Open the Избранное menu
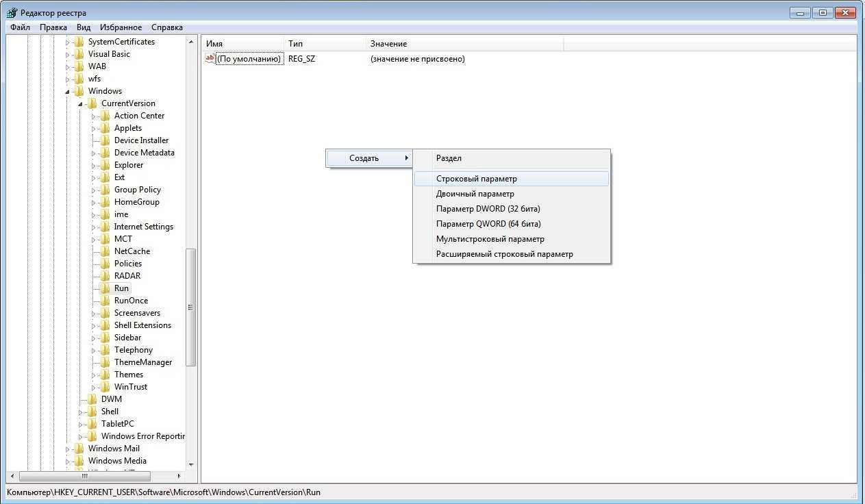The width and height of the screenshot is (865, 504). (121, 27)
